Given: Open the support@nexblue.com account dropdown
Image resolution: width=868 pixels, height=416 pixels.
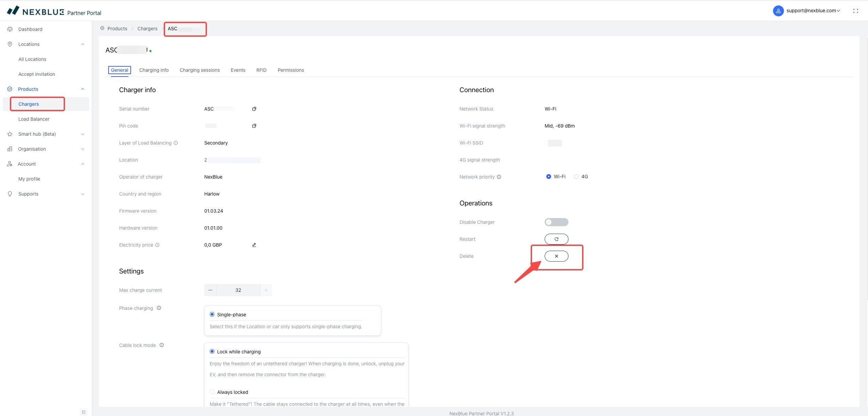Looking at the screenshot, I should pyautogui.click(x=813, y=11).
